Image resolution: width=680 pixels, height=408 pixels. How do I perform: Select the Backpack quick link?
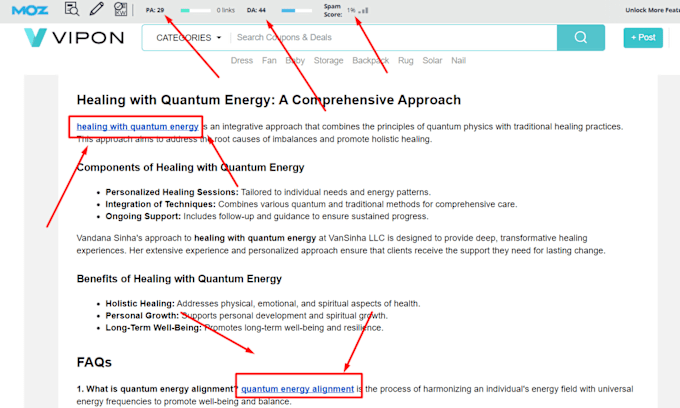[370, 60]
